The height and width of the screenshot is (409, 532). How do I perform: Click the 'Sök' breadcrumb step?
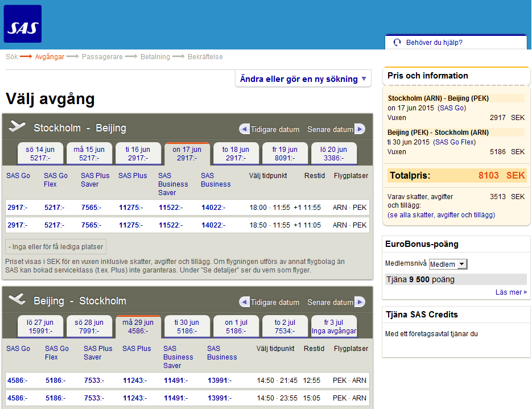11,57
